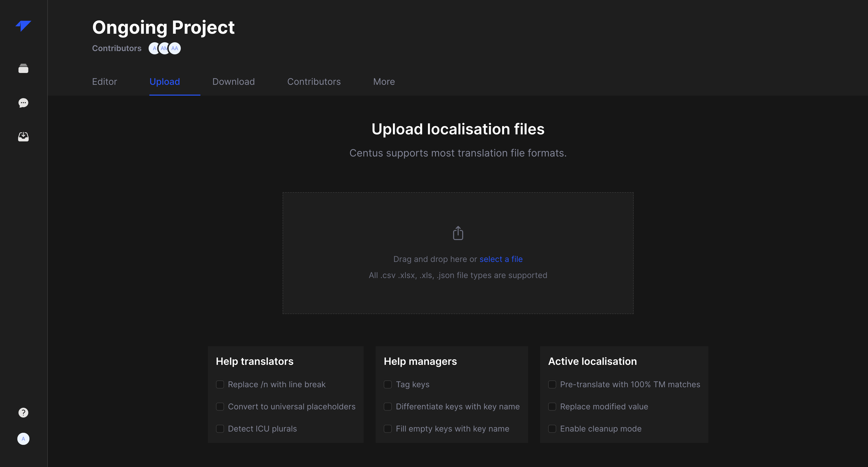Click the first contributor avatar 'A'
Viewport: 868px width, 467px height.
tap(153, 48)
